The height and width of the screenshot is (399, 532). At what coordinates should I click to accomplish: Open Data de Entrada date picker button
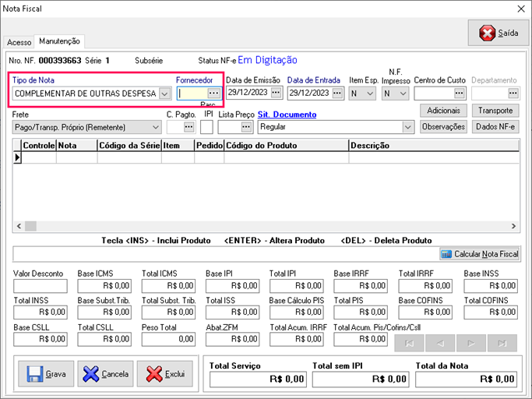[336, 94]
